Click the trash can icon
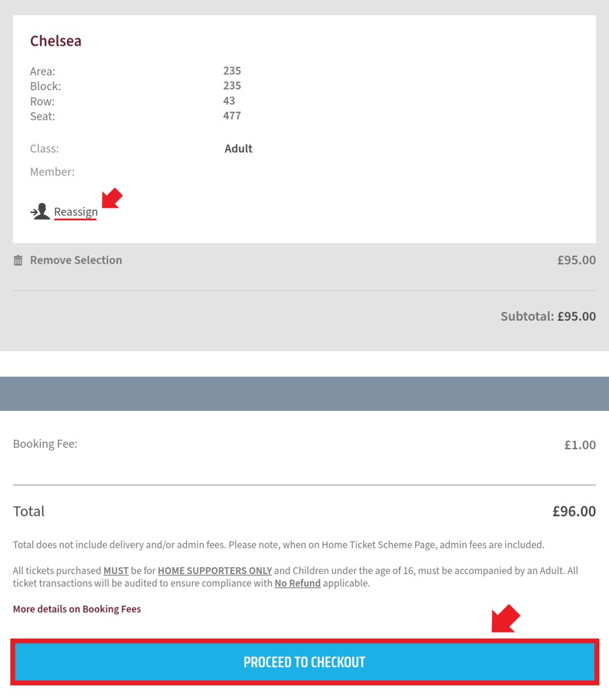Screen dimensions: 609x700 (x=18, y=261)
